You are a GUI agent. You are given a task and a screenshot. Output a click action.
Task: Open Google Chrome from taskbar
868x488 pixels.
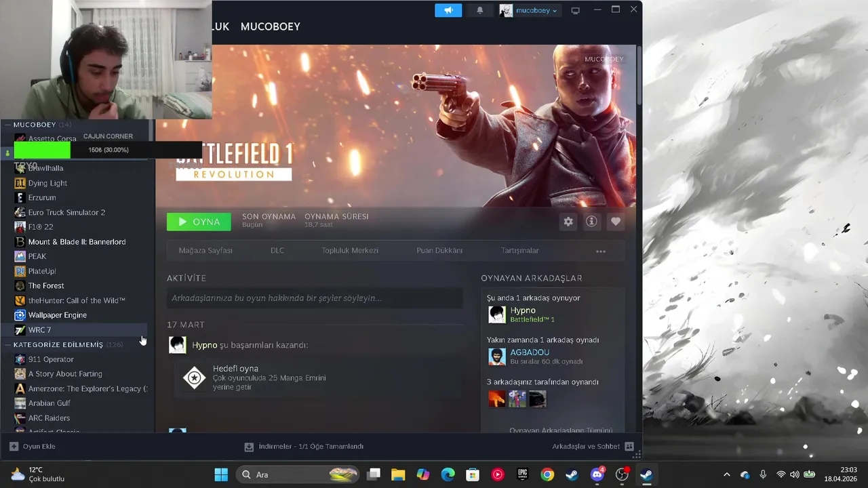pos(547,474)
